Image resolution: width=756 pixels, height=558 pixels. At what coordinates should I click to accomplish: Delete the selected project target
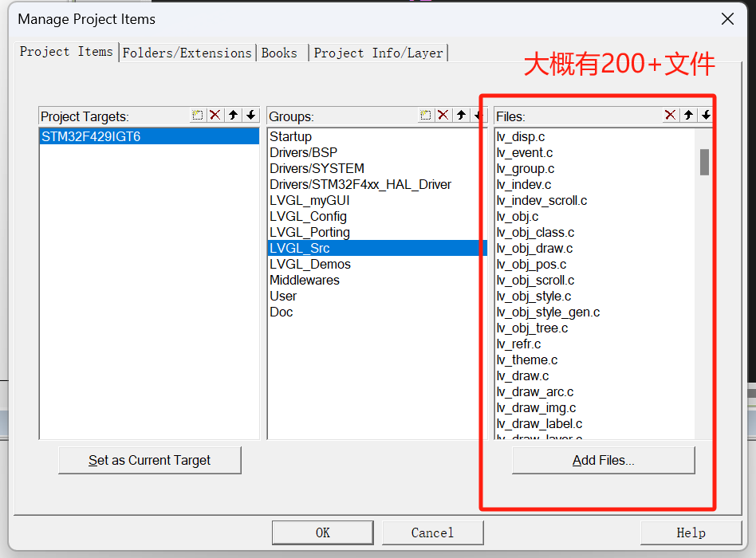[x=215, y=116]
